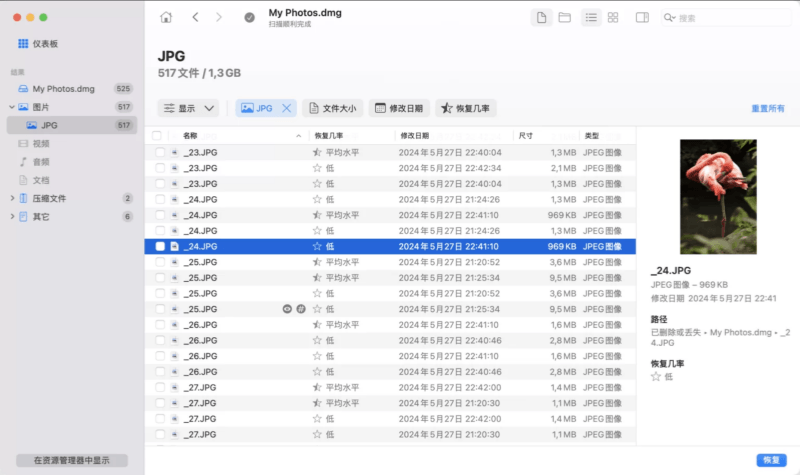Expand the 压缩文件 tree chevron

point(12,198)
